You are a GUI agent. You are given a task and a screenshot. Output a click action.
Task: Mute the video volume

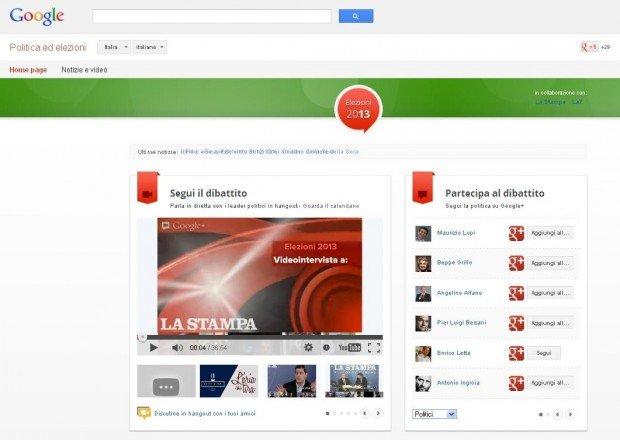pyautogui.click(x=177, y=347)
